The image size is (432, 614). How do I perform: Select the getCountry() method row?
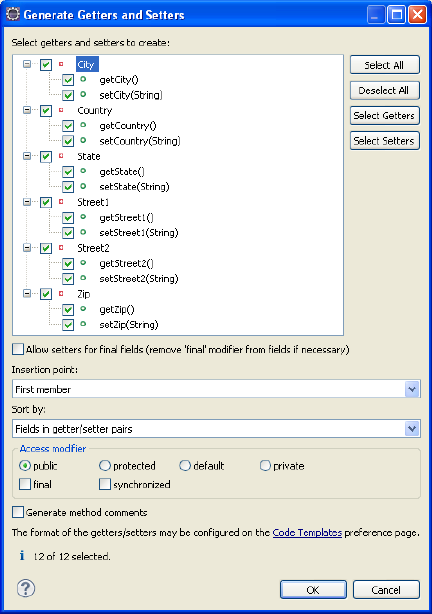128,126
